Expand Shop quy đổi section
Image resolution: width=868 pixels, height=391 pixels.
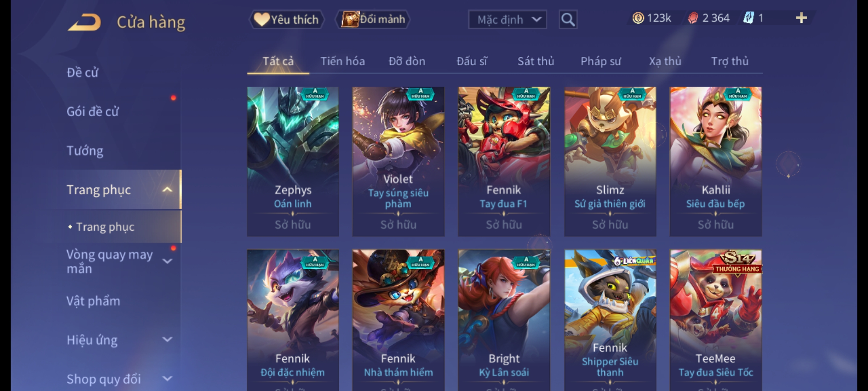click(x=167, y=379)
